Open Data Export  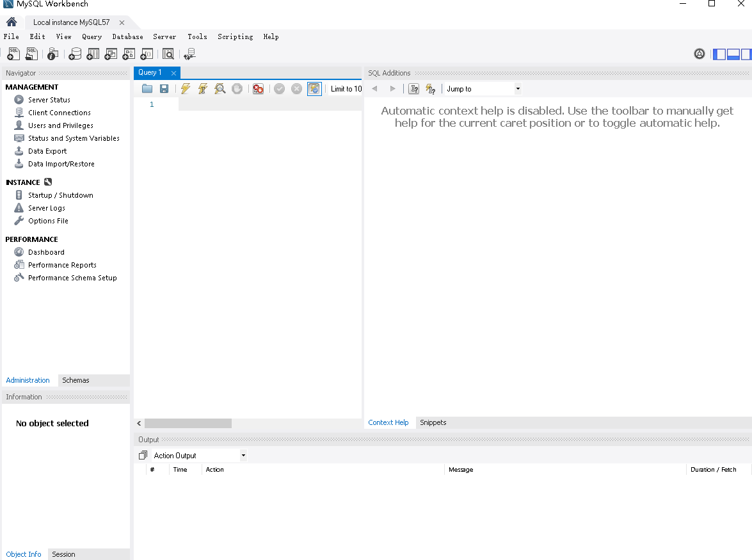click(x=47, y=151)
